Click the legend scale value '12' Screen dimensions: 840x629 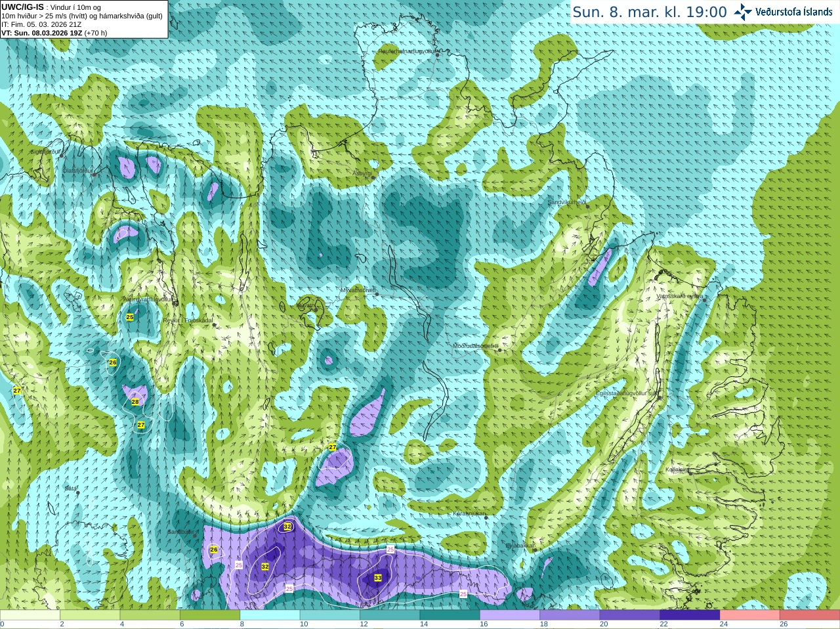[364, 624]
